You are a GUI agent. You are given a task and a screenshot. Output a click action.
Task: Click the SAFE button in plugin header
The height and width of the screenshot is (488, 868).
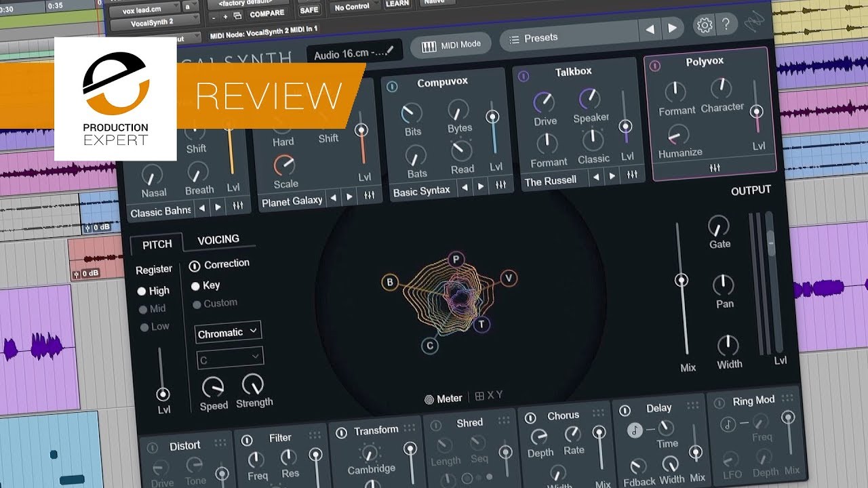309,9
